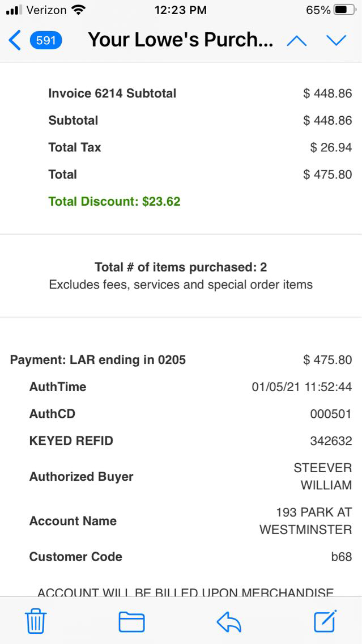
Task: Move message using the folder icon
Action: coord(131,622)
